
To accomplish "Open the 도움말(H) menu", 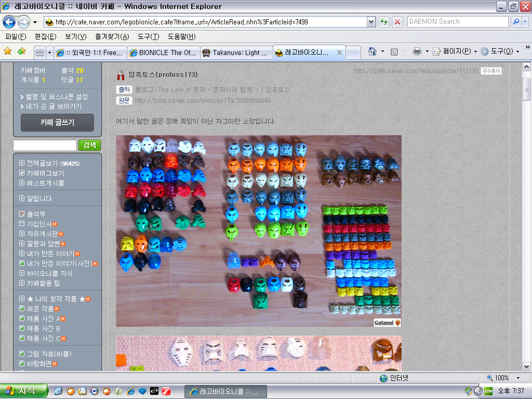I will click(181, 37).
